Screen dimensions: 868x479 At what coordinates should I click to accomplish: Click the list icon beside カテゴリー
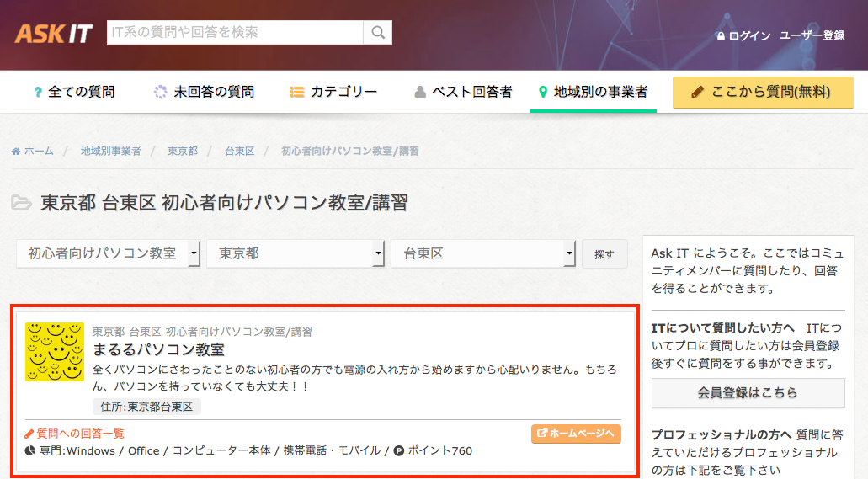(x=296, y=93)
